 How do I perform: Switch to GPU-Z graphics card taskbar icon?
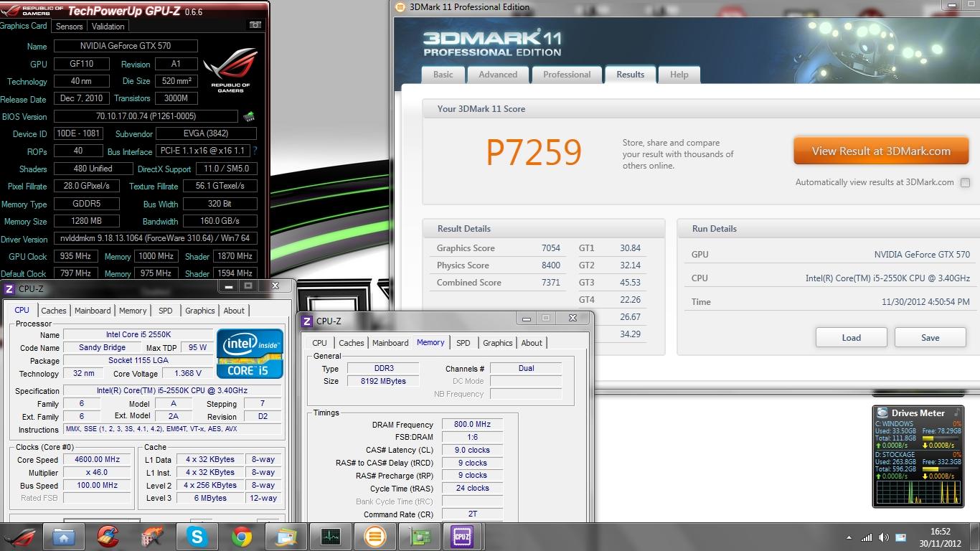click(419, 537)
